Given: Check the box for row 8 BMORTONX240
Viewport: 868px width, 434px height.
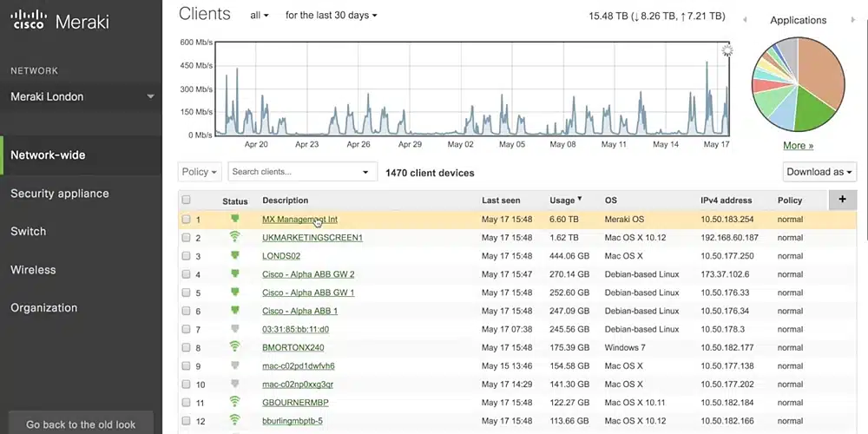Looking at the screenshot, I should click(x=186, y=348).
